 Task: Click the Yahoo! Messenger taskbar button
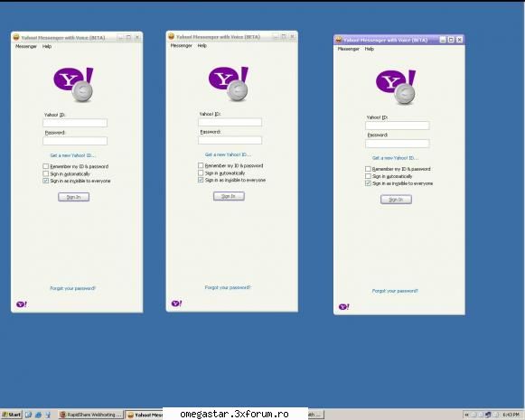click(x=144, y=415)
